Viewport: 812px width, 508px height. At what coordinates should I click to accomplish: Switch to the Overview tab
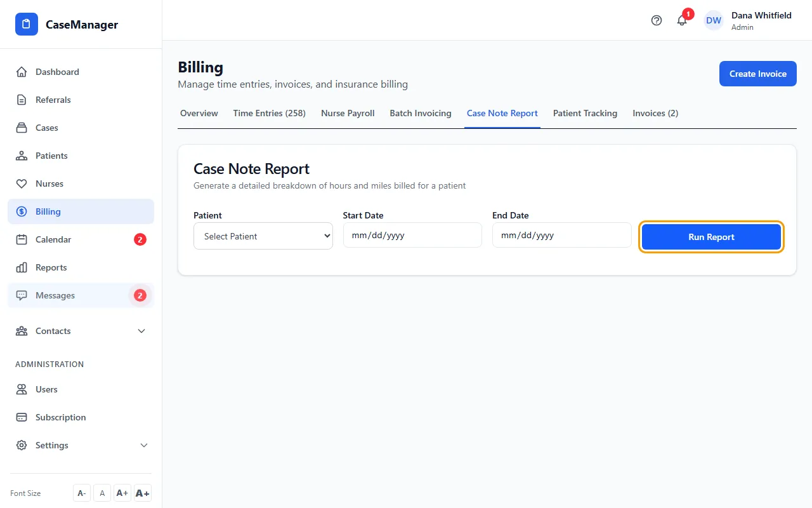(x=199, y=113)
